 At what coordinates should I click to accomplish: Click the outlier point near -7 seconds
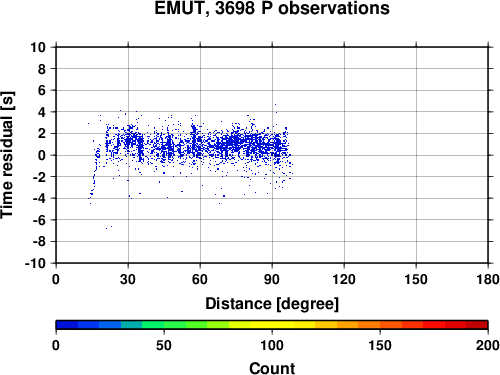[107, 228]
